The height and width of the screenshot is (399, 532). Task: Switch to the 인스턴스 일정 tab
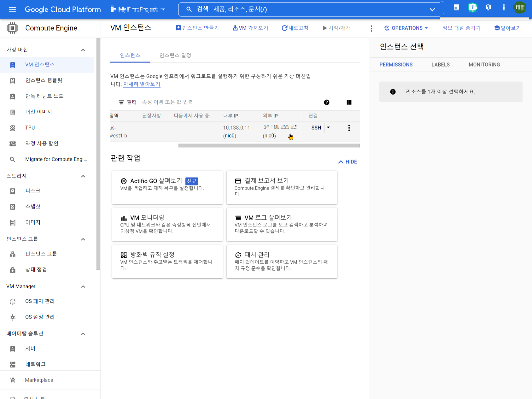tap(175, 56)
